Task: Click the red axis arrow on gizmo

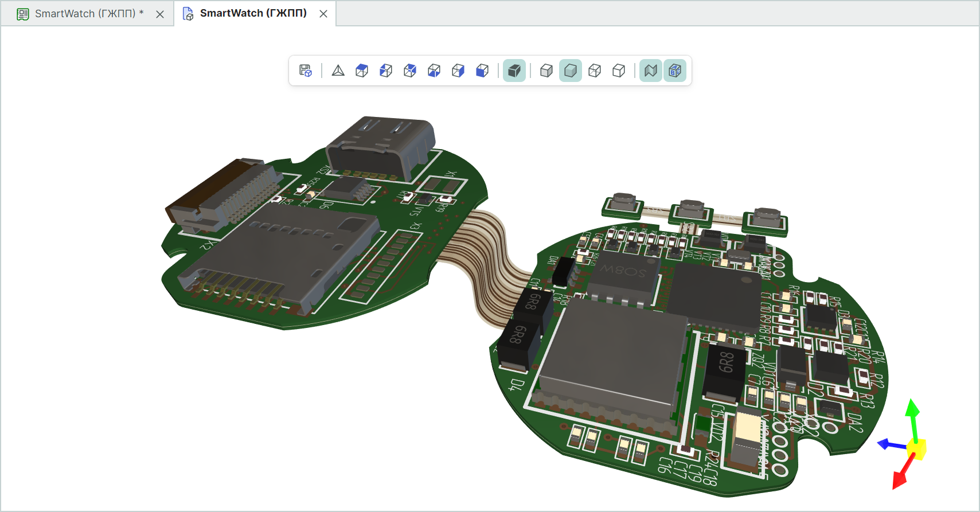Action: 900,476
